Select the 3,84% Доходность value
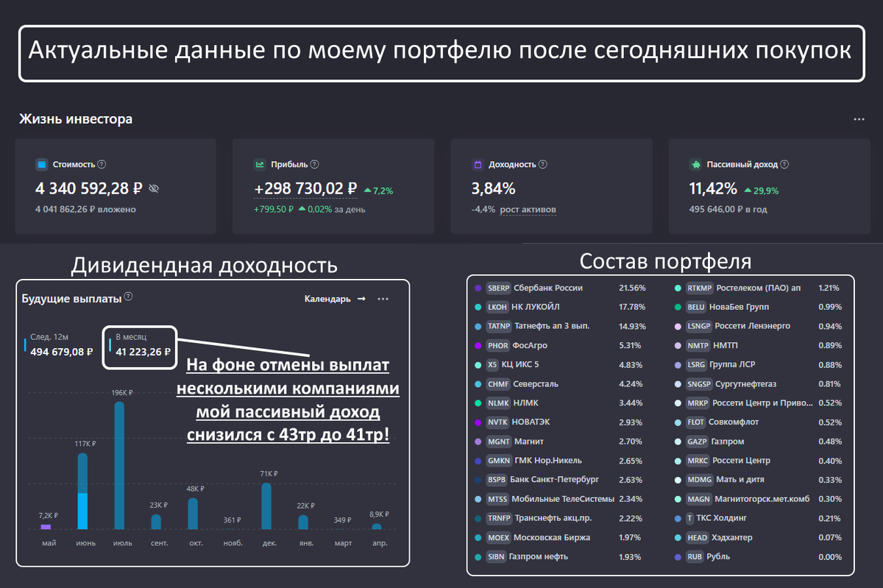883x588 pixels. (x=493, y=189)
